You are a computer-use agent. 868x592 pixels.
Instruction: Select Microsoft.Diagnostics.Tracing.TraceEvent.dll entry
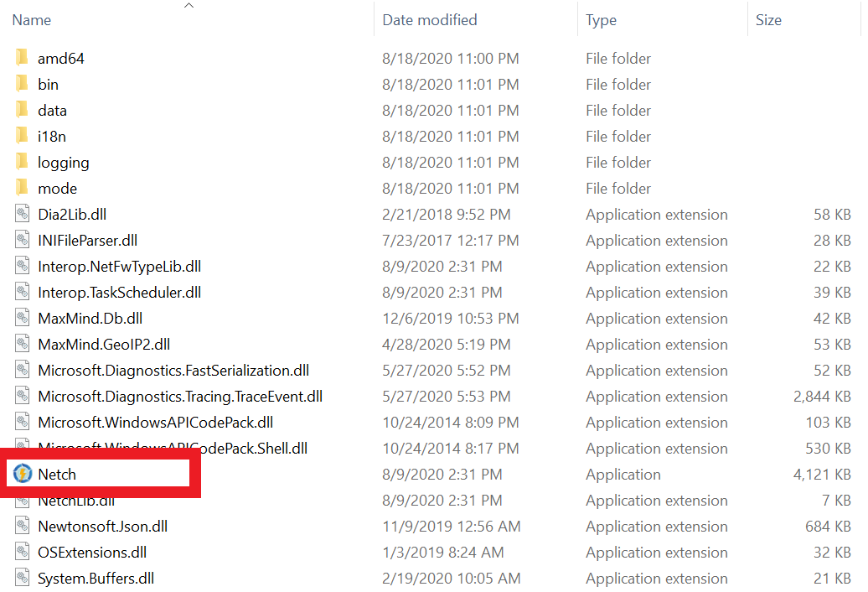click(x=179, y=397)
